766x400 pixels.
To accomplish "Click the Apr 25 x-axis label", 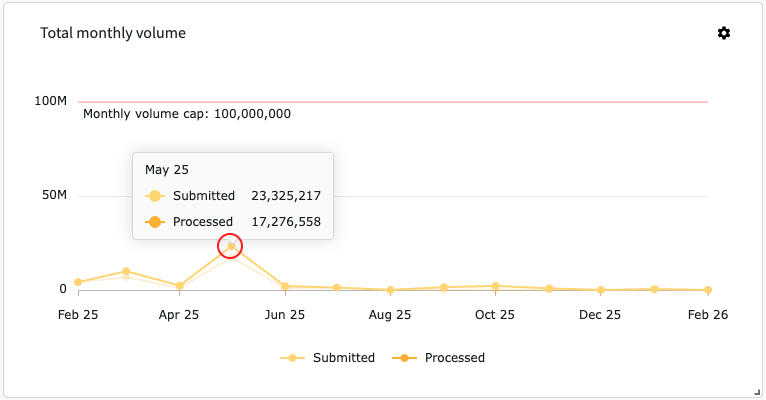I will click(x=179, y=315).
